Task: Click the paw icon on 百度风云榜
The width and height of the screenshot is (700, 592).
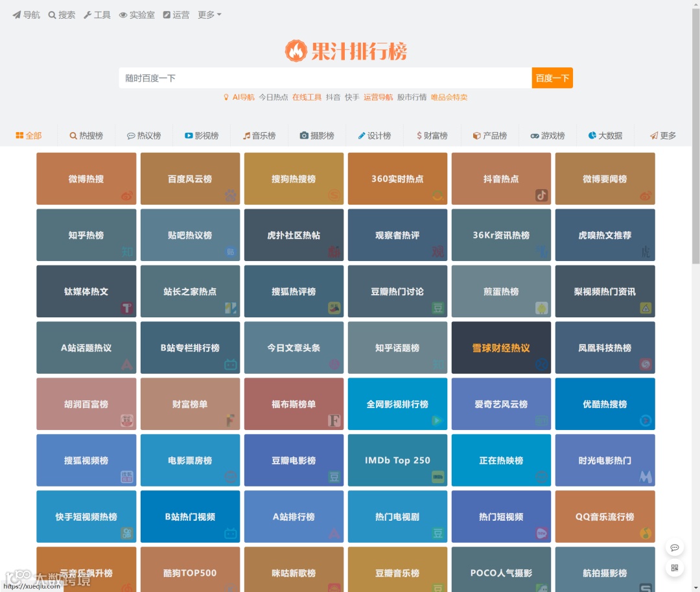Action: click(x=230, y=196)
